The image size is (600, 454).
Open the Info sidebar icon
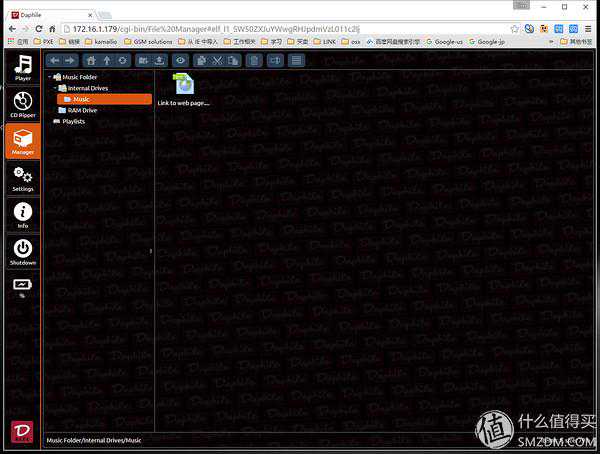[22, 215]
